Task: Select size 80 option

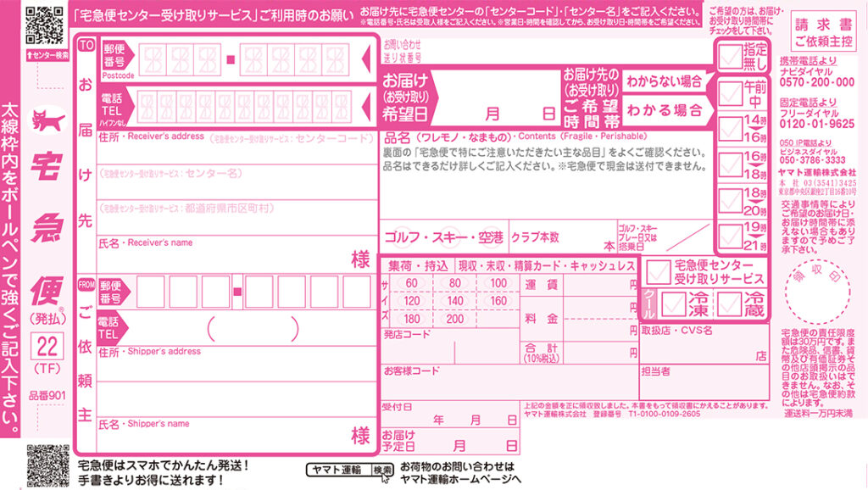Action: click(x=455, y=283)
